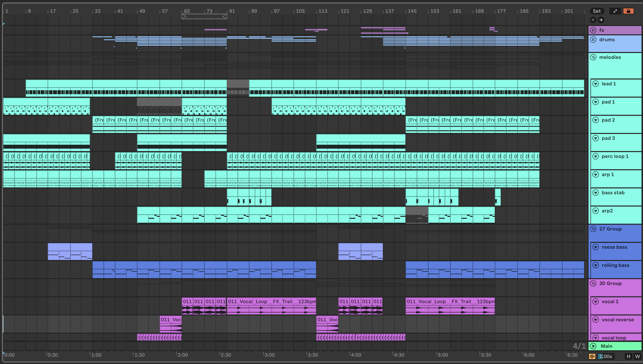Fold the drums group with its icon
This screenshot has height=364, width=643.
click(x=593, y=39)
